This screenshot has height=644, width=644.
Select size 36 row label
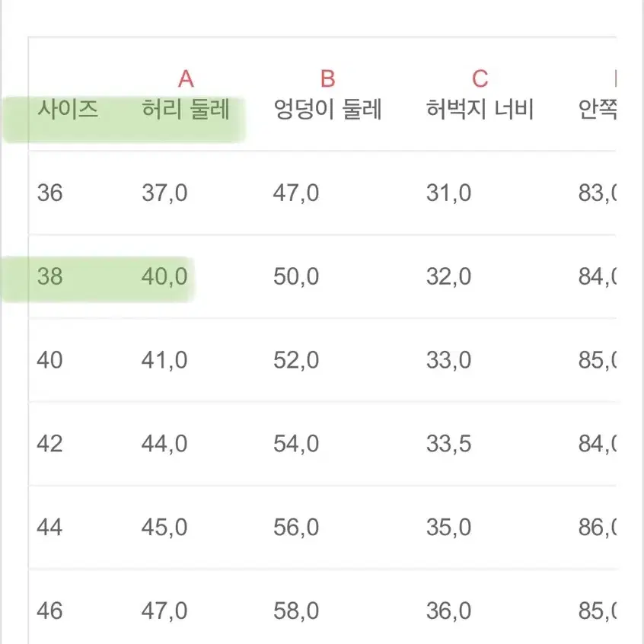[x=49, y=193]
